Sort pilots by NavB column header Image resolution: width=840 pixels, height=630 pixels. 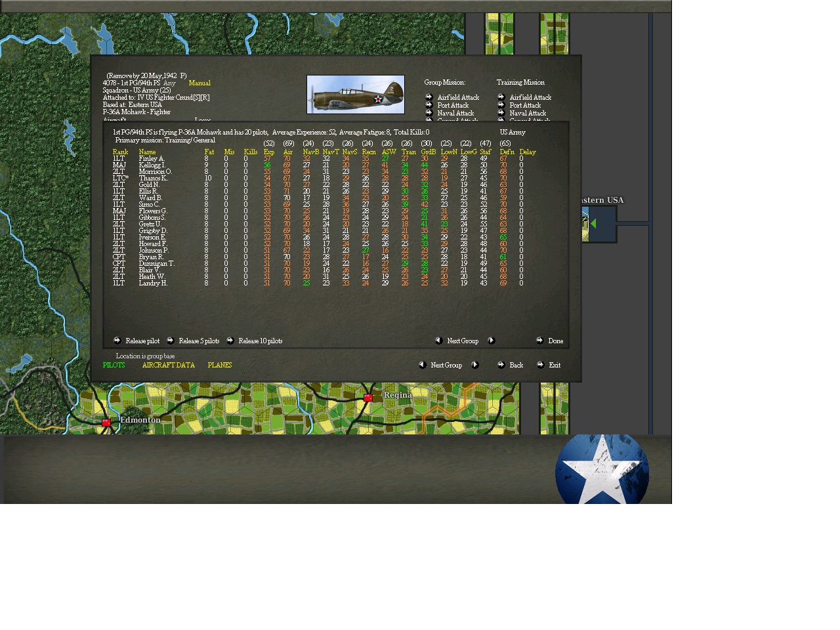[311, 152]
